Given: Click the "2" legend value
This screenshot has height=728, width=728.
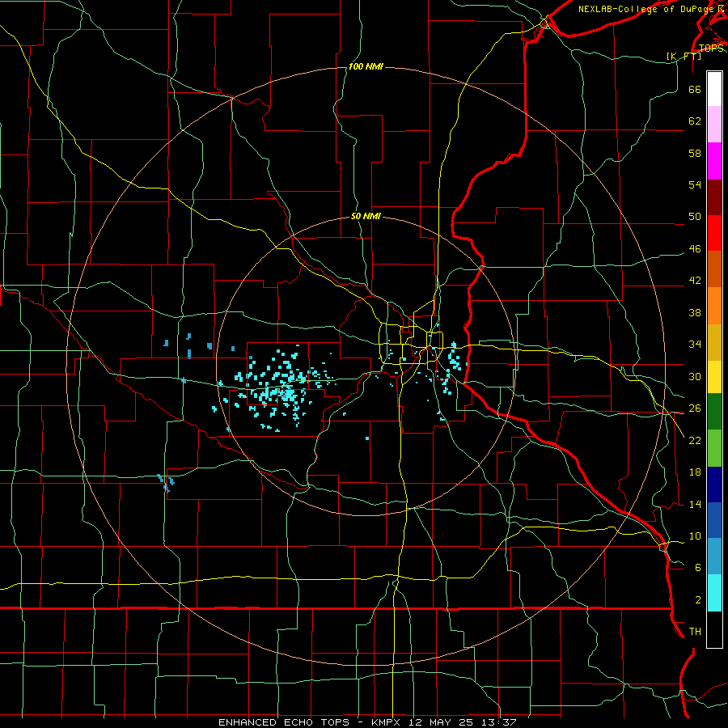Looking at the screenshot, I should (x=698, y=600).
